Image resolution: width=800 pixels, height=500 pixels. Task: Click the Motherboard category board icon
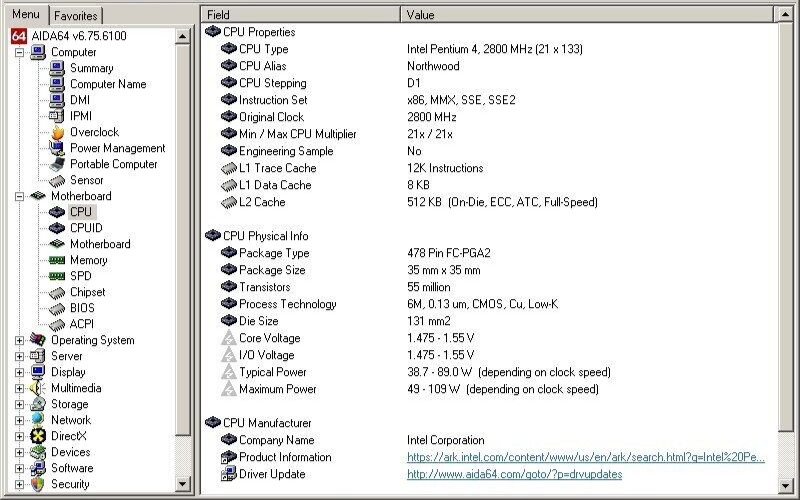pyautogui.click(x=38, y=196)
